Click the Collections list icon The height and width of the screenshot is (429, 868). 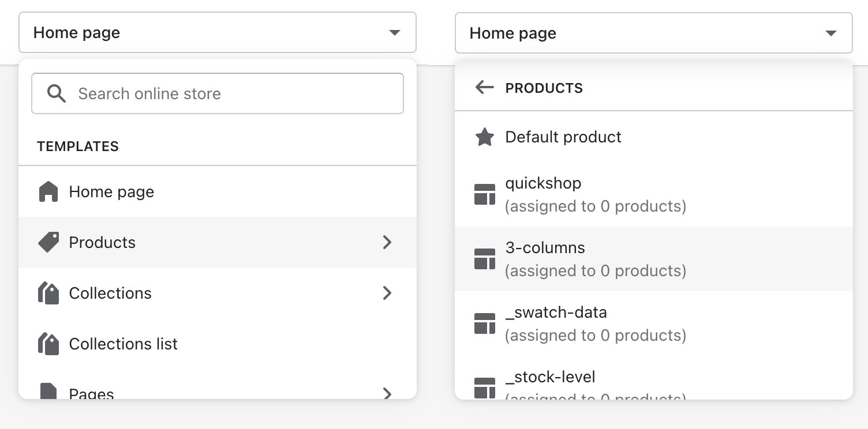48,344
